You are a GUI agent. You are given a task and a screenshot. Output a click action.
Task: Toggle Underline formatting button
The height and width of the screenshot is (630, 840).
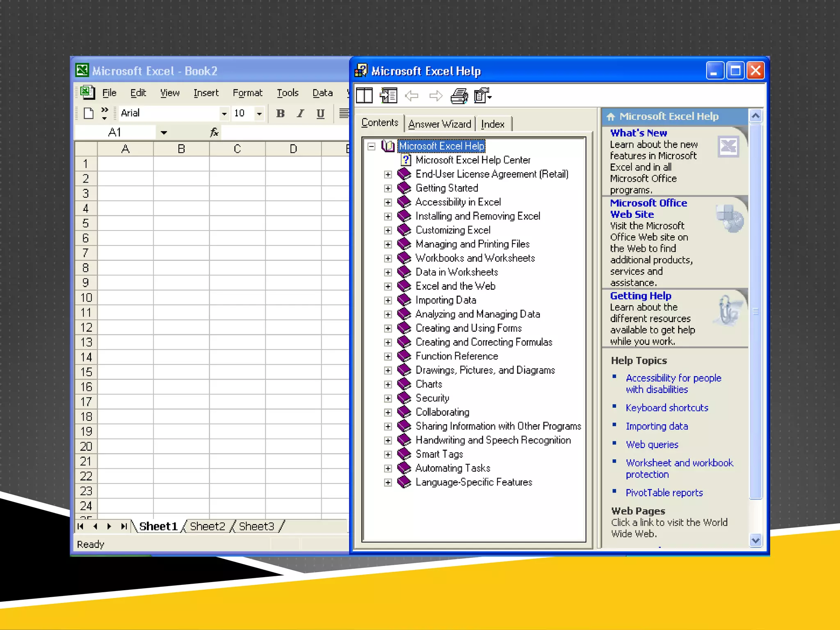coord(321,114)
